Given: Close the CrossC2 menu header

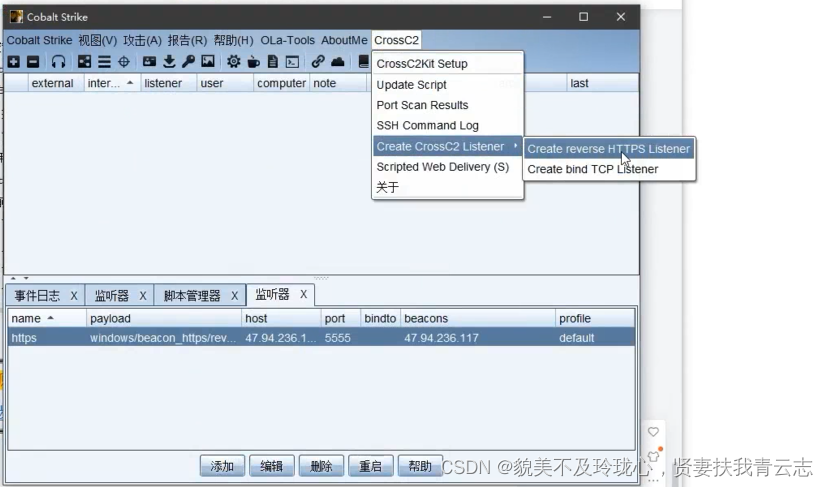Looking at the screenshot, I should 397,40.
